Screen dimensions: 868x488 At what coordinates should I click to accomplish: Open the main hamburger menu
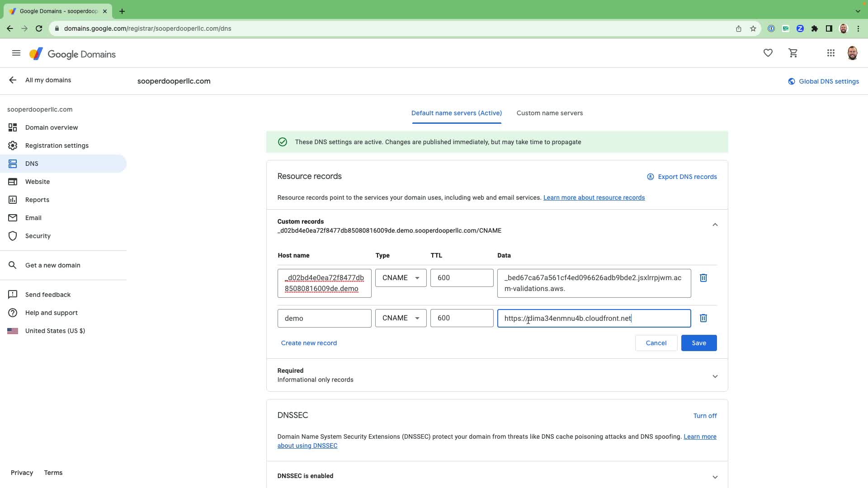pyautogui.click(x=16, y=53)
